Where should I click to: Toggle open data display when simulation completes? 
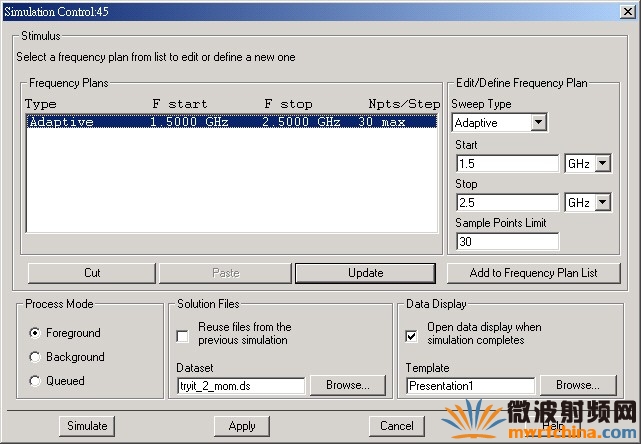point(412,336)
